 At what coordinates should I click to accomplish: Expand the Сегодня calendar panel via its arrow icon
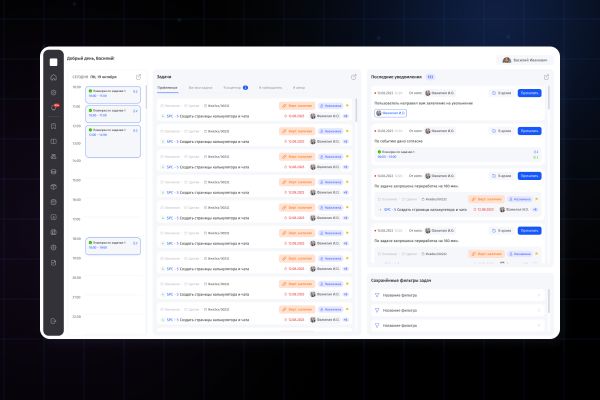pos(139,77)
